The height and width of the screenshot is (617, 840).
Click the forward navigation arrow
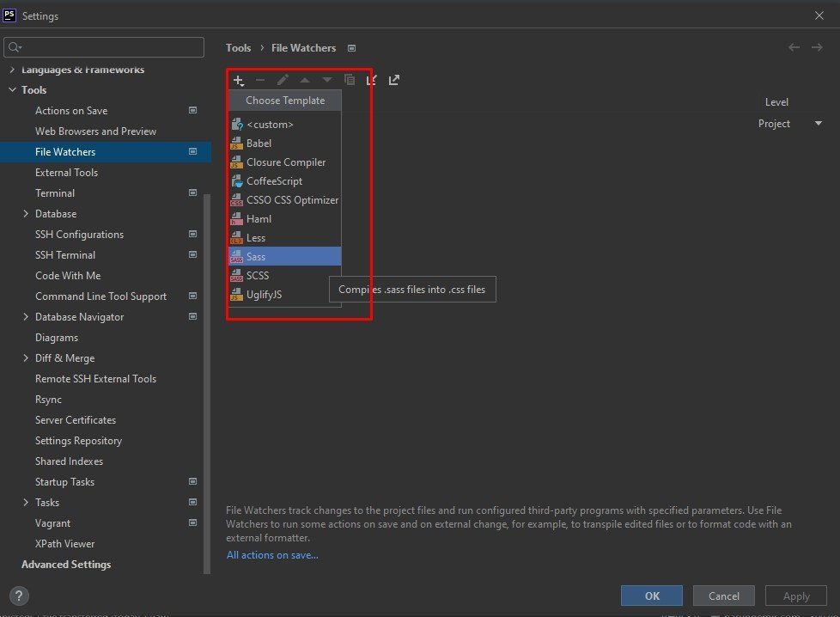pos(817,48)
